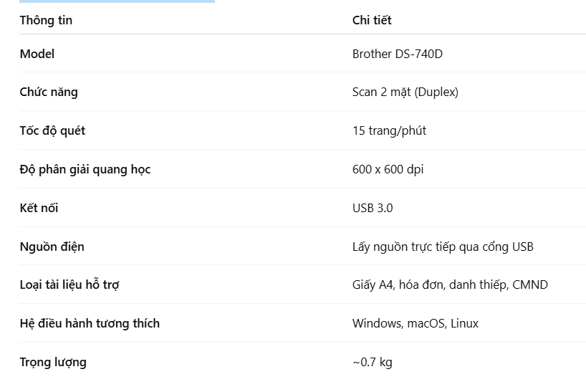
Task: Click the "USB 3.0" connection value
Action: 373,208
